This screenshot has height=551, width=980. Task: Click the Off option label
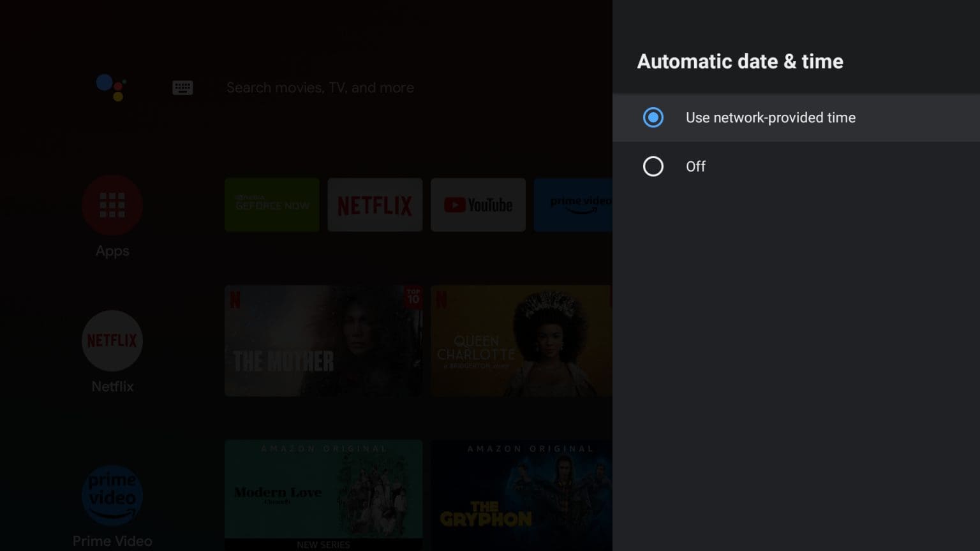pos(695,166)
